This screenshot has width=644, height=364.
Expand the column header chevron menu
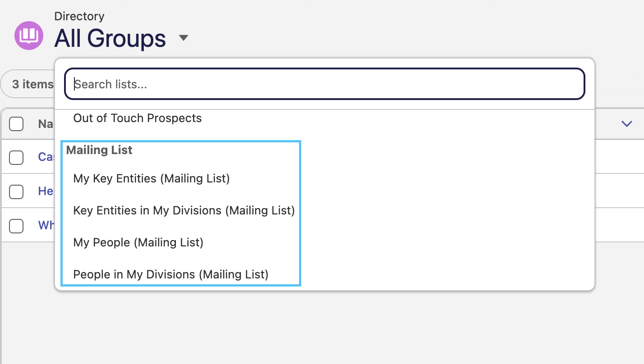coord(627,123)
